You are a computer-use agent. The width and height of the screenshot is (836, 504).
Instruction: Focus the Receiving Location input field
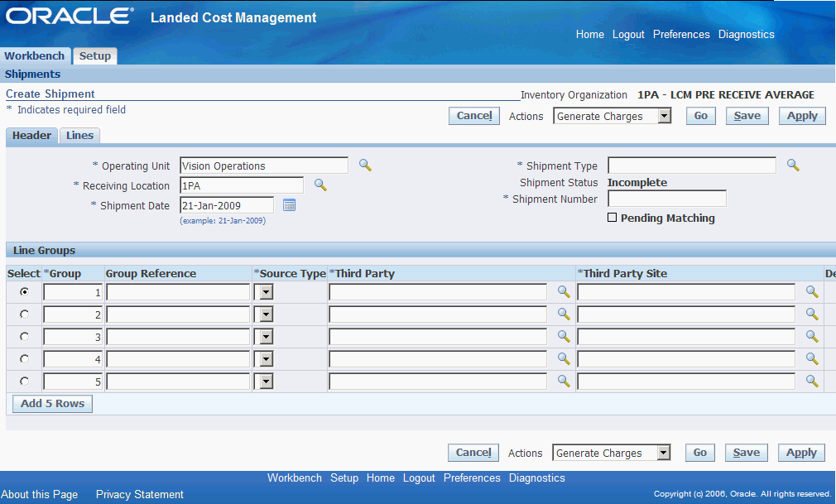pyautogui.click(x=242, y=185)
